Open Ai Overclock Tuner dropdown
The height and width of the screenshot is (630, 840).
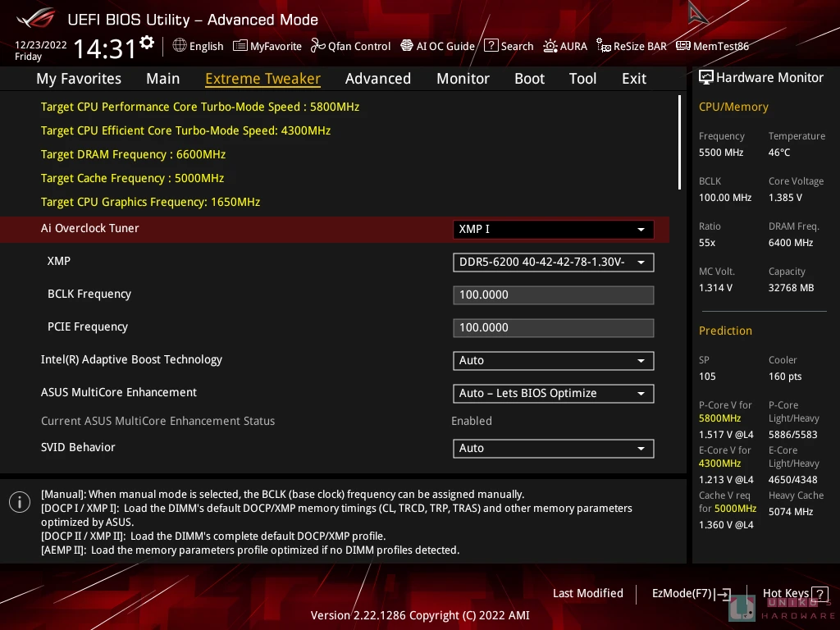pos(553,230)
